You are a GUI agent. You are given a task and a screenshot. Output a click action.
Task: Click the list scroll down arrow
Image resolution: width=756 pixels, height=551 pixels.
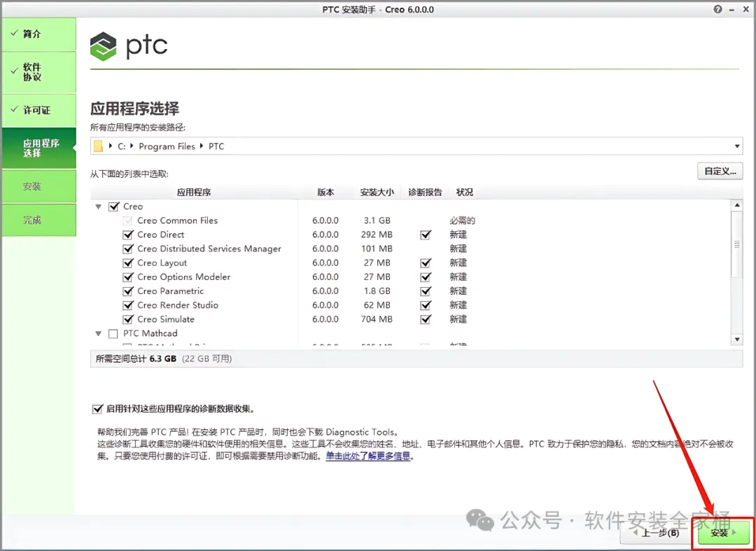click(x=737, y=340)
